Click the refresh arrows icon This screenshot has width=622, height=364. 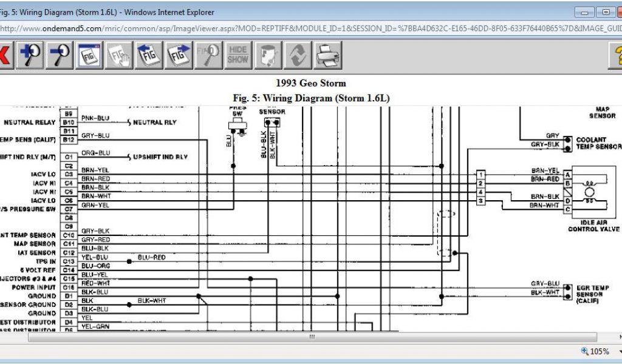(298, 56)
